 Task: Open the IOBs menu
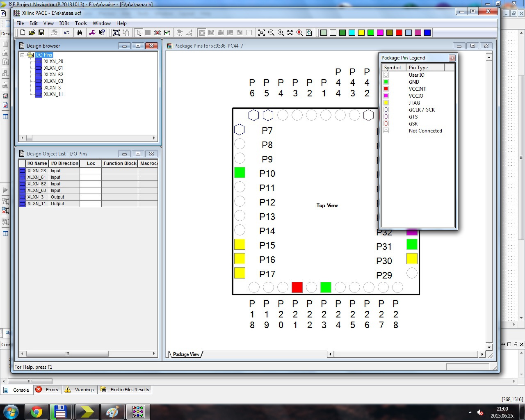64,23
